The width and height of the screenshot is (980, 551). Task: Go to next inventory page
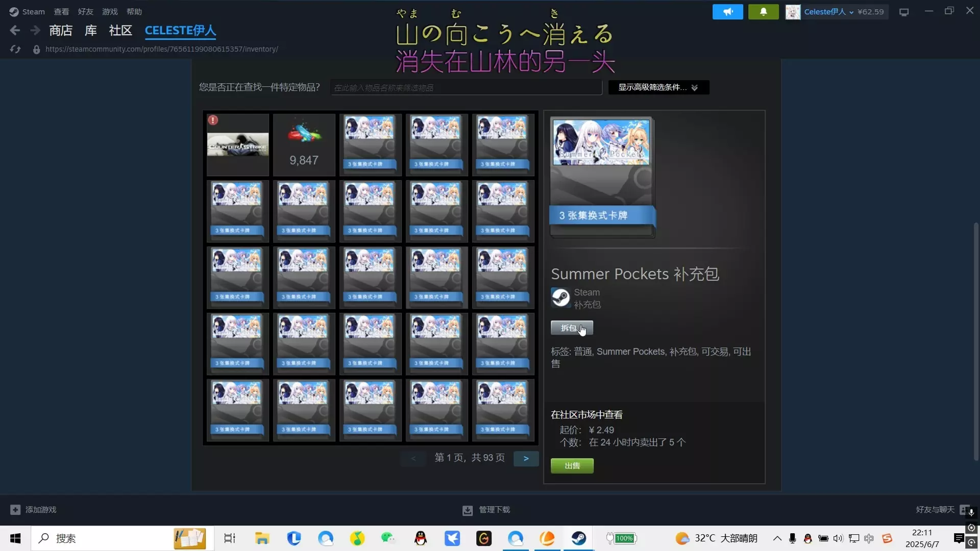click(x=526, y=459)
